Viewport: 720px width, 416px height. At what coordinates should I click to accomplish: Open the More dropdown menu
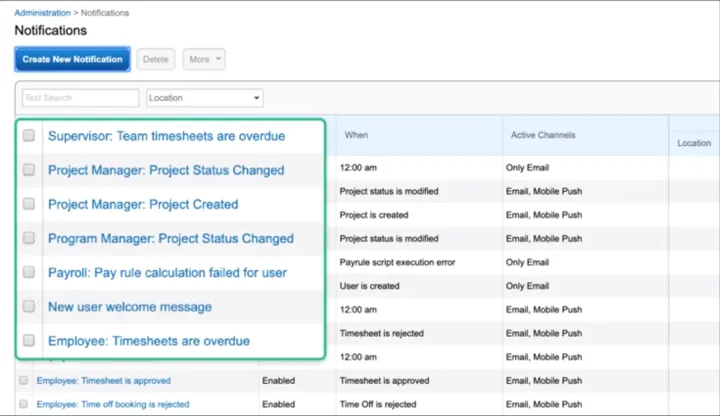click(x=204, y=59)
